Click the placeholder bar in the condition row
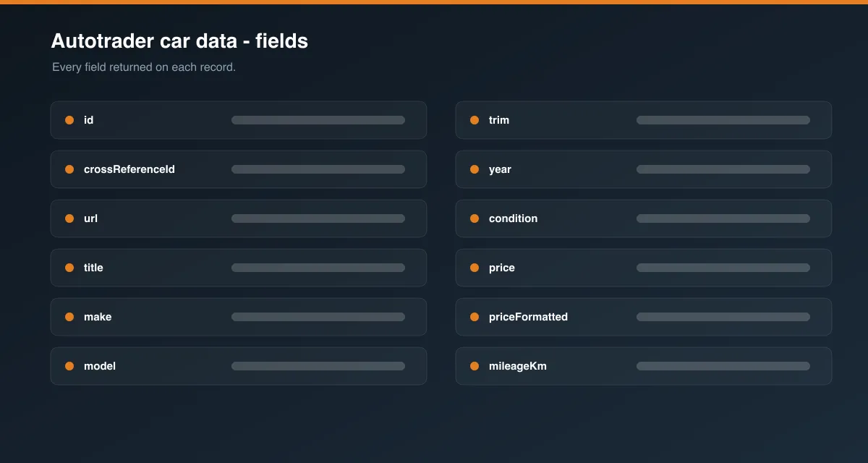The width and height of the screenshot is (868, 463). pyautogui.click(x=723, y=218)
